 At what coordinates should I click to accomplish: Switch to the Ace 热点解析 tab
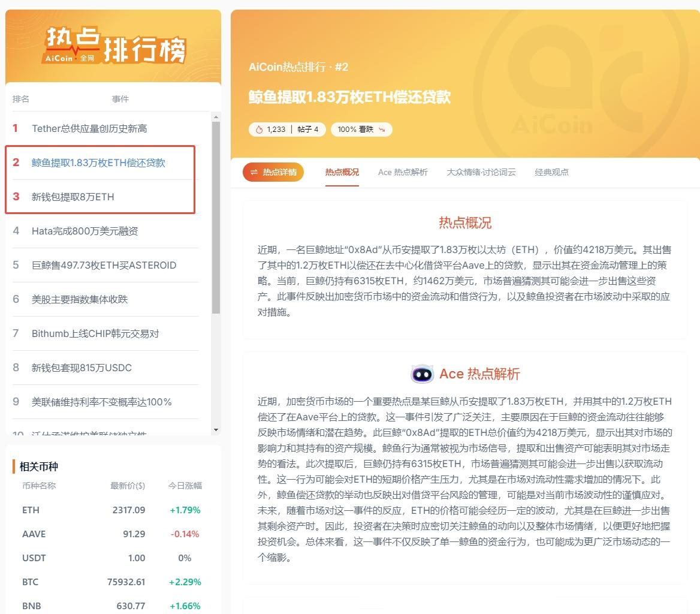(x=403, y=172)
